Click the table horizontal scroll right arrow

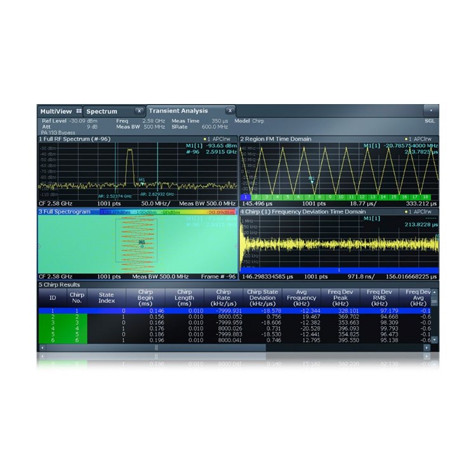[x=426, y=348]
